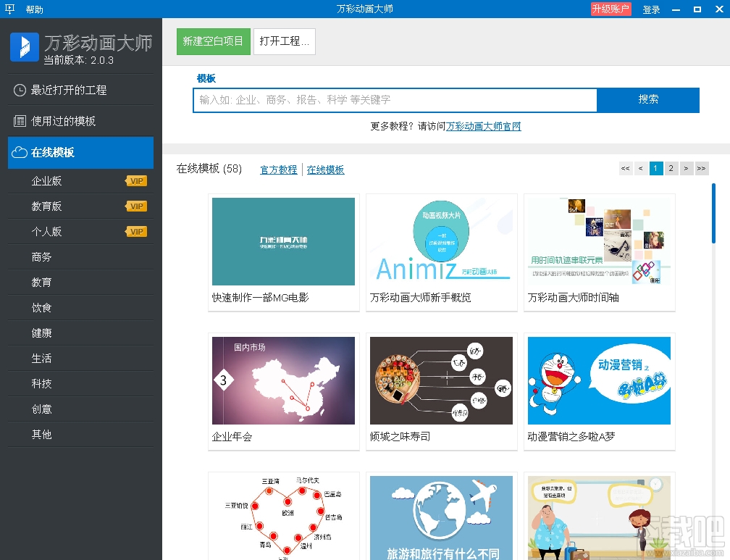Click the 万彩动画大师 logo icon

[x=24, y=47]
